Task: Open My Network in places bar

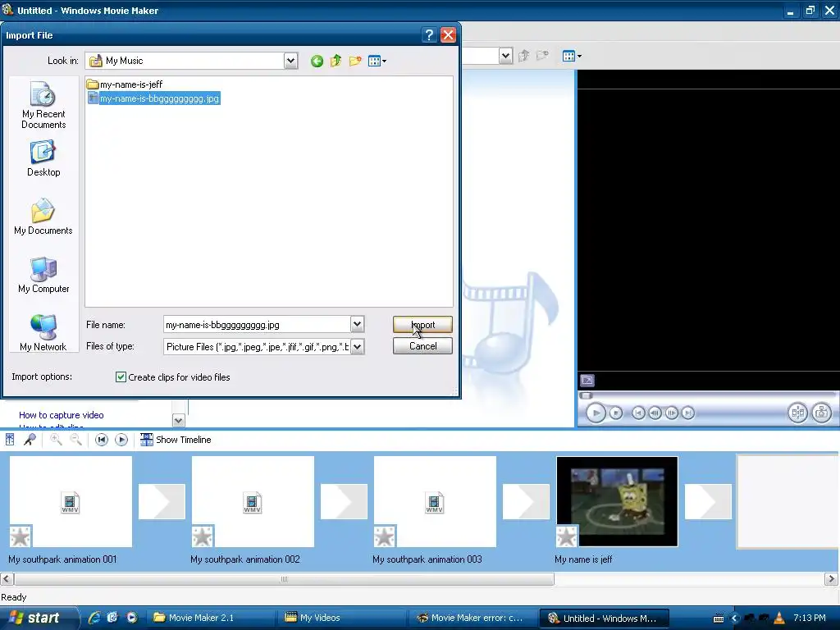Action: [43, 333]
